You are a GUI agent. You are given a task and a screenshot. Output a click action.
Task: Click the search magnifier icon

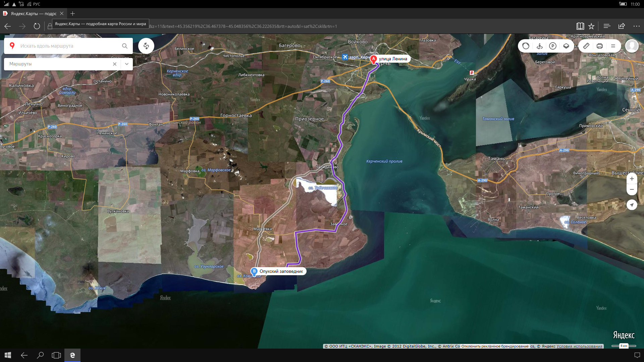click(125, 46)
